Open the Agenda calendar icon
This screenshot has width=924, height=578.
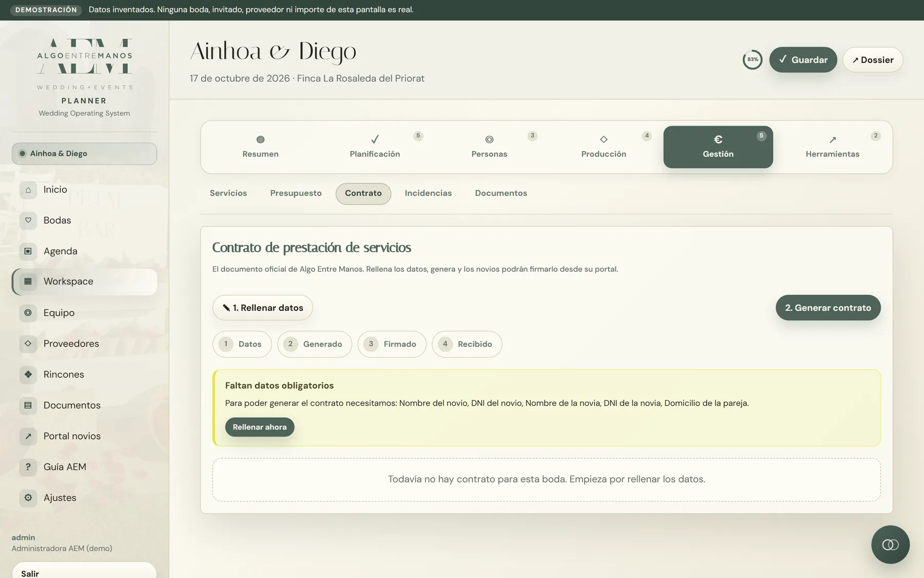[28, 251]
